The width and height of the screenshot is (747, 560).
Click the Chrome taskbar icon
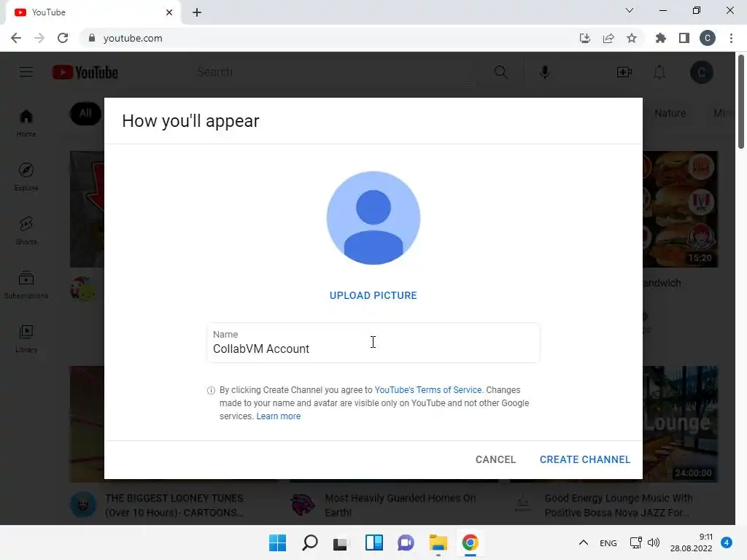coord(471,542)
